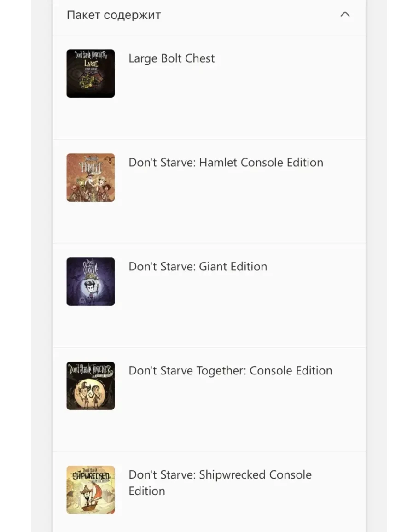Click the 'Пакет содержит' heading text
Image resolution: width=419 pixels, height=532 pixels.
pos(114,15)
